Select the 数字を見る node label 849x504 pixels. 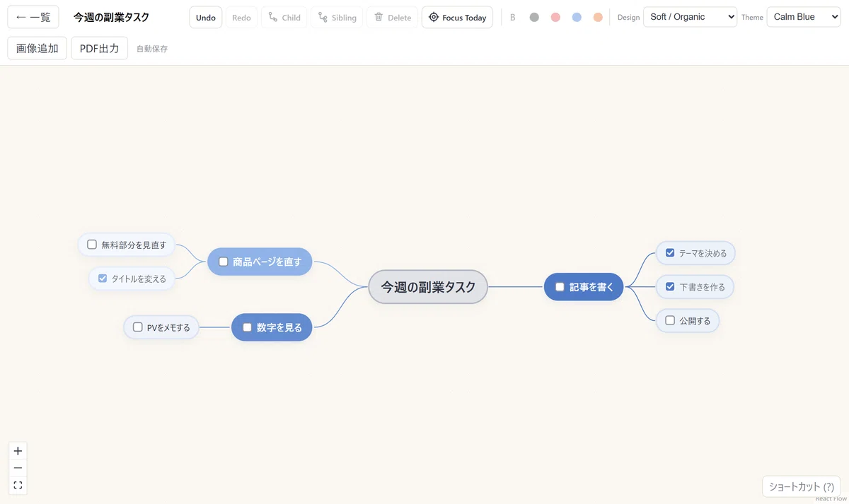(279, 327)
